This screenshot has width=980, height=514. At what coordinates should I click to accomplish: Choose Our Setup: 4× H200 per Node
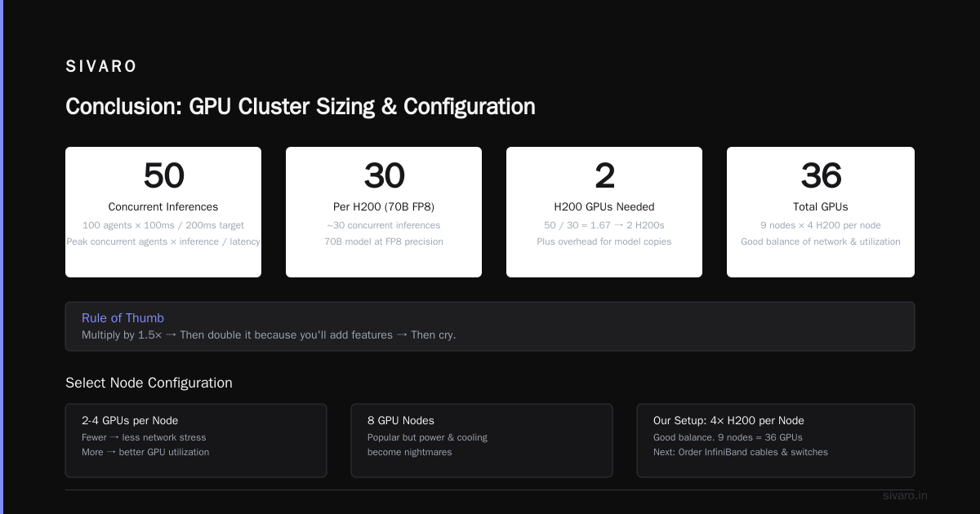point(776,441)
